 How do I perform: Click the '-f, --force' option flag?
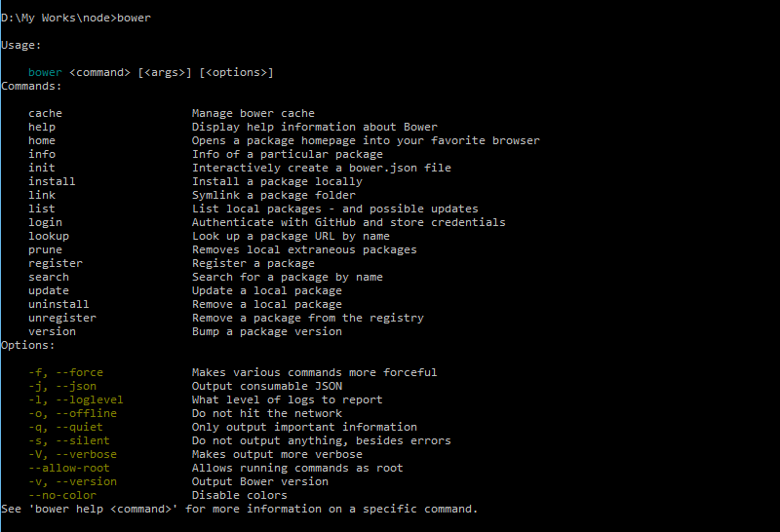(x=66, y=372)
